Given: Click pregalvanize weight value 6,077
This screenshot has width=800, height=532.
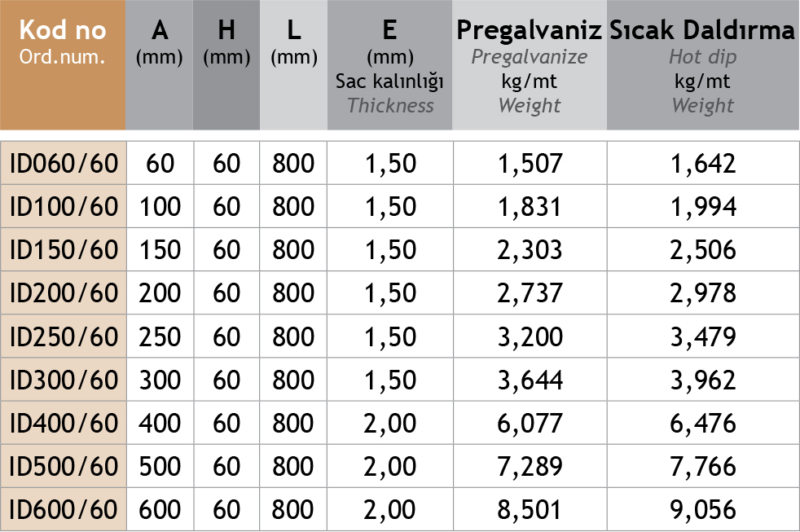Looking at the screenshot, I should click(530, 424).
